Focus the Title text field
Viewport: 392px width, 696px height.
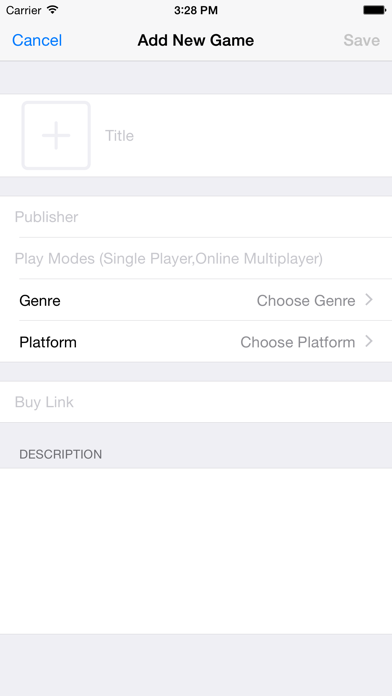click(244, 135)
